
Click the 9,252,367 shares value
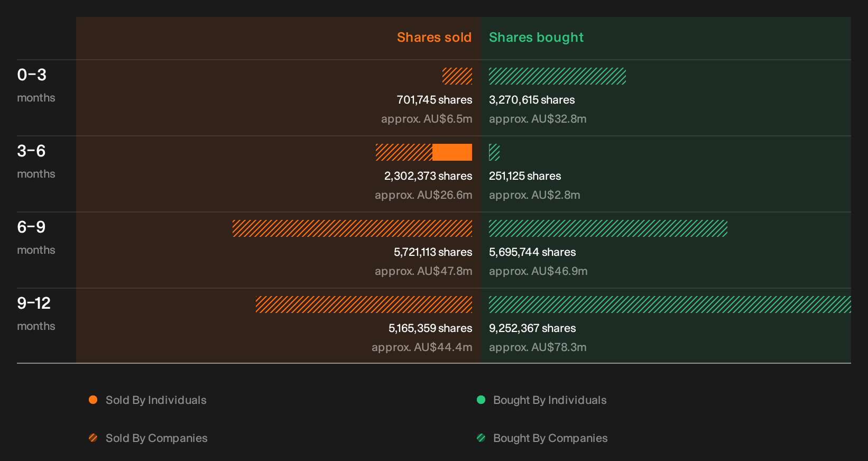532,328
